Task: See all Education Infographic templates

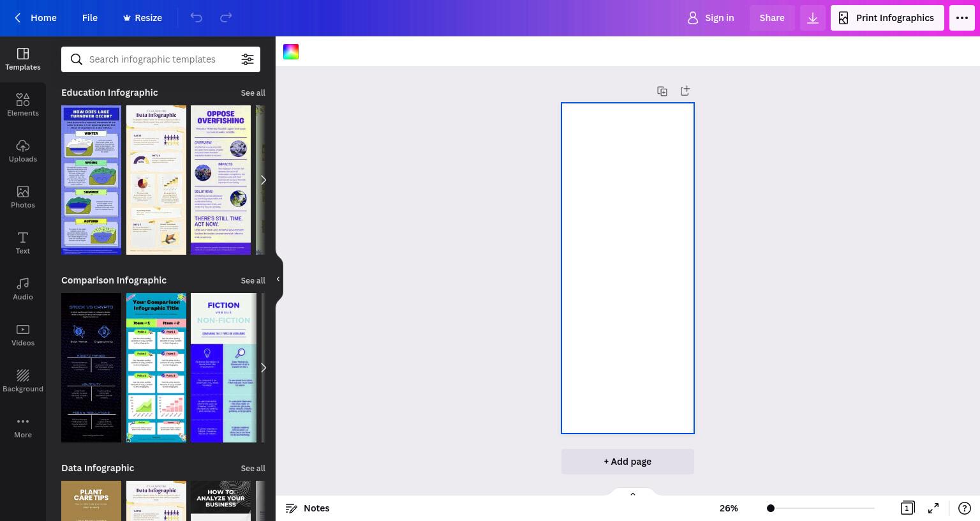Action: click(x=253, y=93)
